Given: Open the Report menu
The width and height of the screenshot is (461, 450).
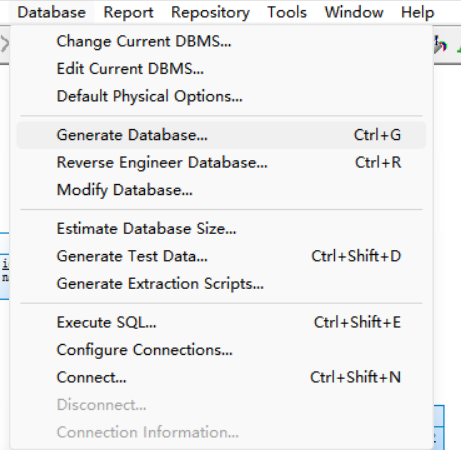Looking at the screenshot, I should [128, 13].
